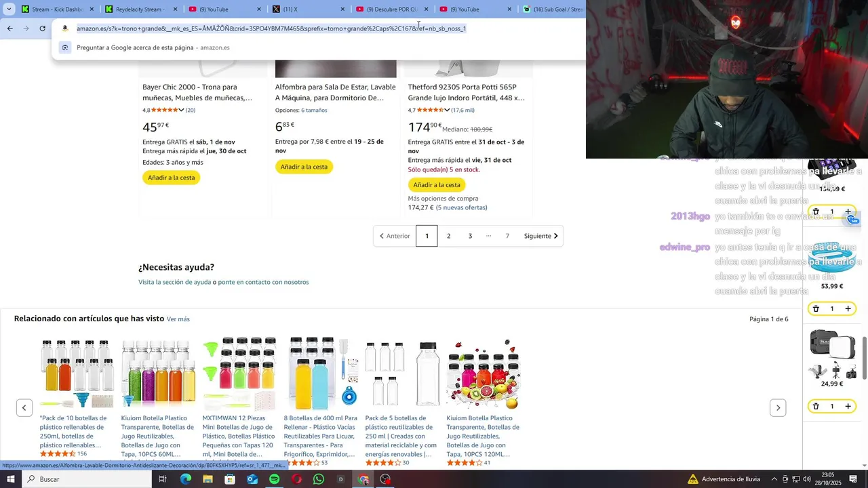Open Opera browser from the taskbar
The width and height of the screenshot is (868, 488).
coord(296,479)
